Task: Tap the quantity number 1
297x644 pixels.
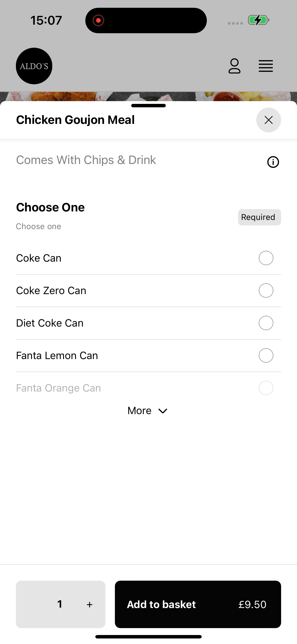Action: coord(59,604)
